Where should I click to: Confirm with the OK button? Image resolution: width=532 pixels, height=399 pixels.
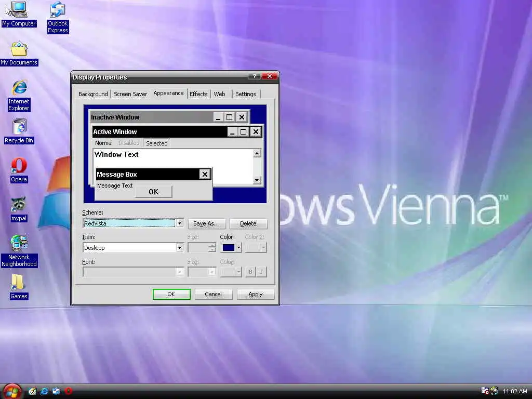[x=171, y=294]
